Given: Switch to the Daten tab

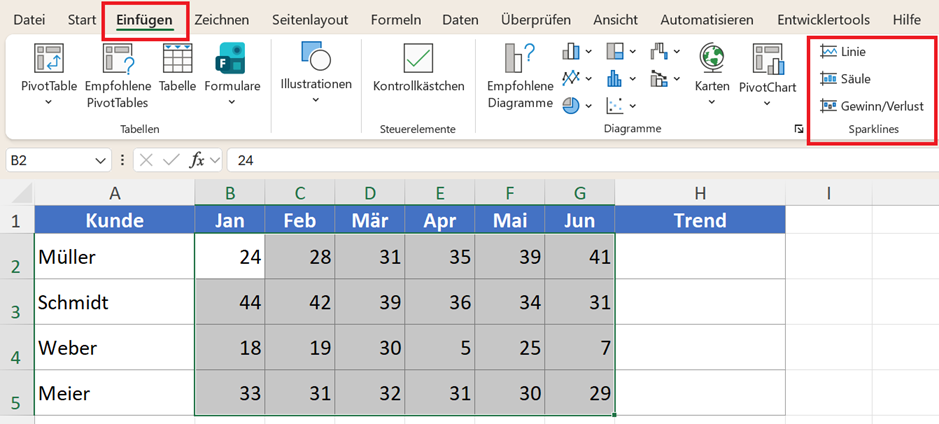Looking at the screenshot, I should pos(461,20).
